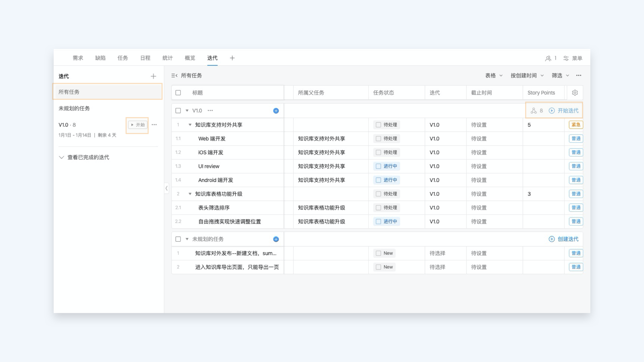
Task: Click the 开始迭代 button
Action: pos(564,111)
